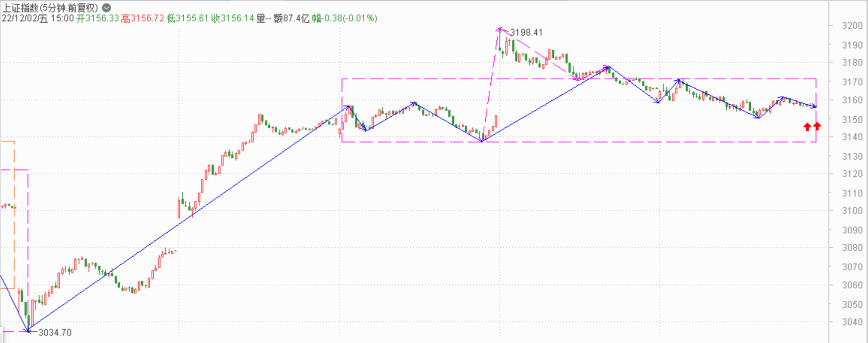Click the 3180 price axis label
Screen dimensions: 868x343
(852, 63)
